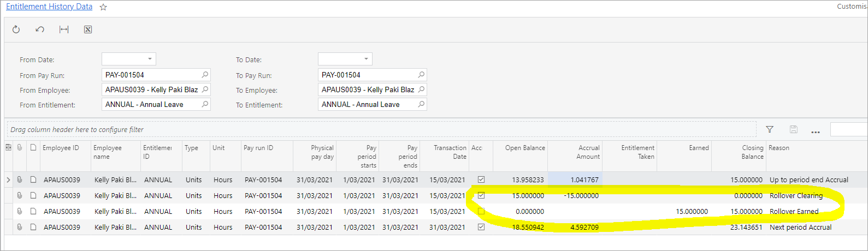The width and height of the screenshot is (868, 251).
Task: Click note icon in Rollover Earned row
Action: (33, 211)
